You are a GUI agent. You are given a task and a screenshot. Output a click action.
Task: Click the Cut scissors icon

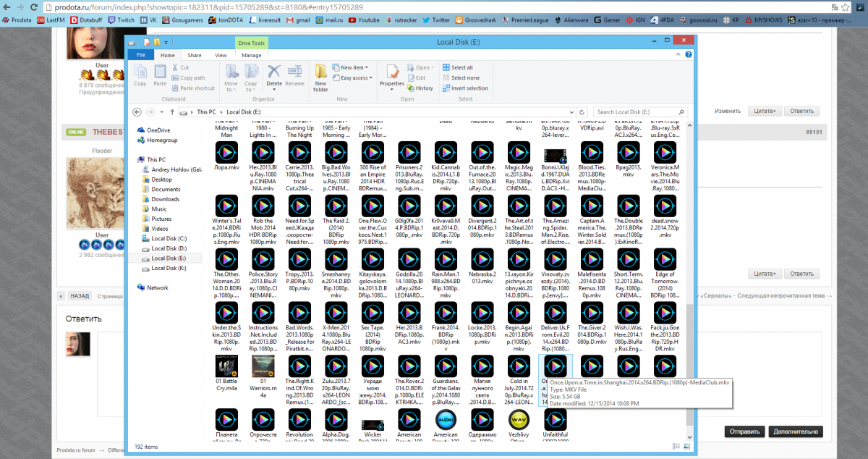pyautogui.click(x=174, y=67)
